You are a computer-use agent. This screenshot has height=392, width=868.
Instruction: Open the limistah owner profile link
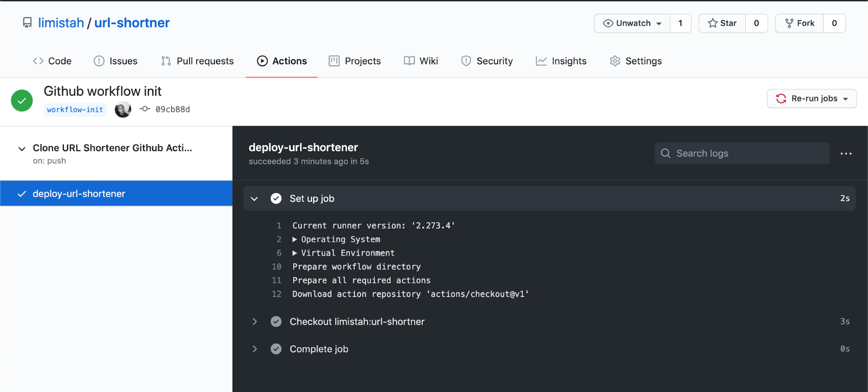point(61,23)
